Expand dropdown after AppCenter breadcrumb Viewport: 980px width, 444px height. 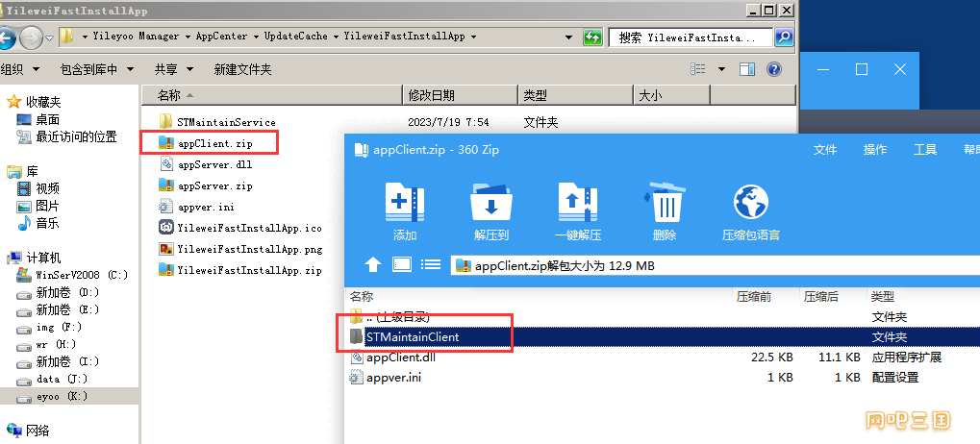tap(256, 37)
